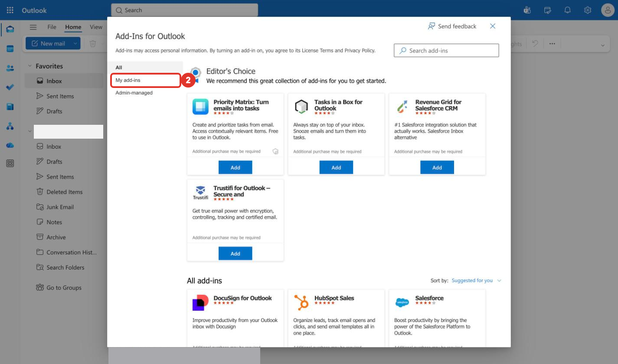618x364 pixels.
Task: Open the OneDrive cloud icon
Action: click(10, 145)
